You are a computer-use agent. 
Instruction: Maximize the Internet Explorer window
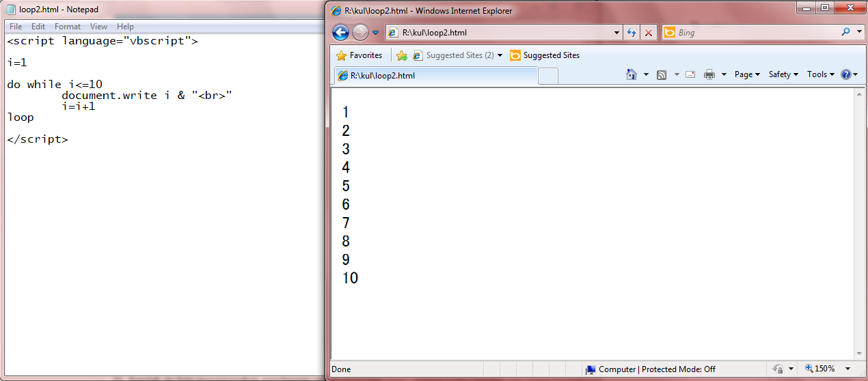tap(825, 8)
